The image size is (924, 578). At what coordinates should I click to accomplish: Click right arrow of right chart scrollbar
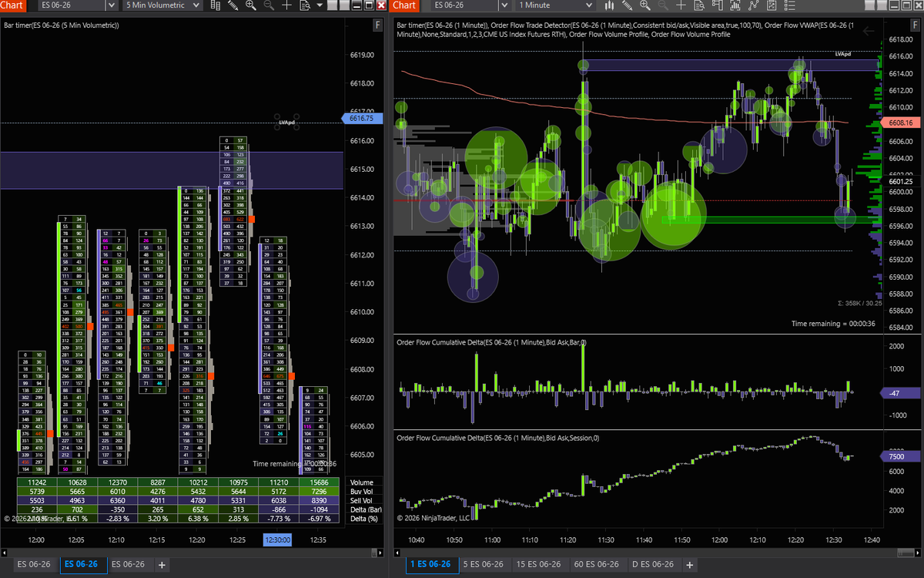click(919, 552)
